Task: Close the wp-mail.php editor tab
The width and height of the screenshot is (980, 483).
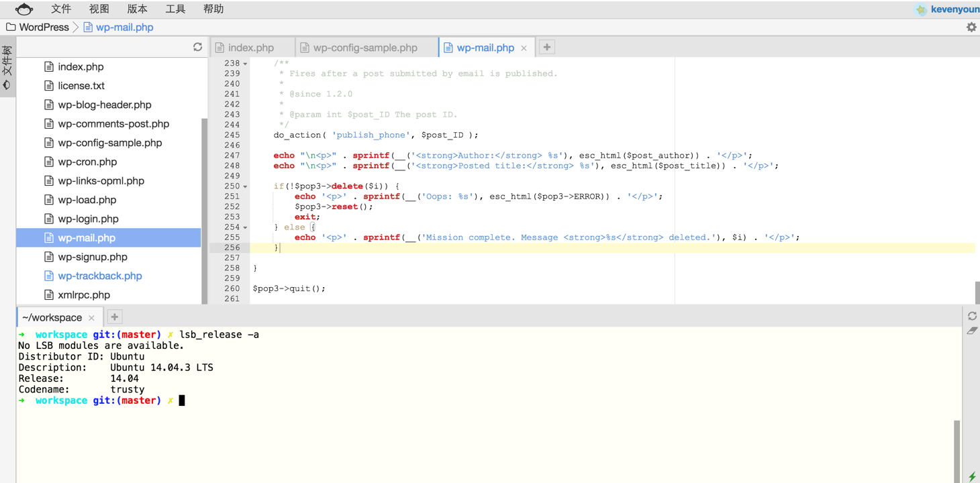Action: click(524, 48)
